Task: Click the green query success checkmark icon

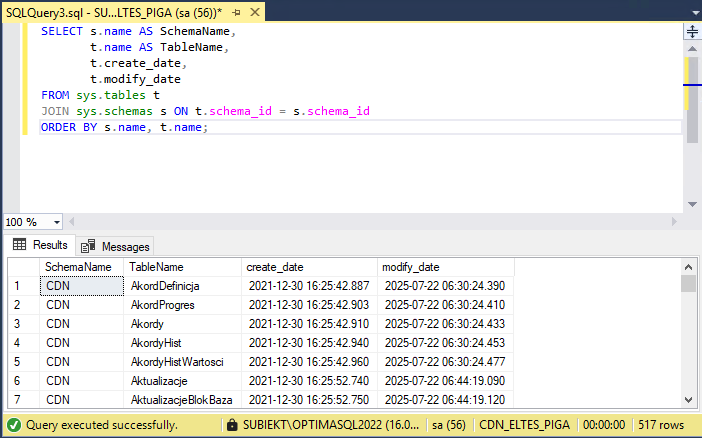Action: click(14, 425)
